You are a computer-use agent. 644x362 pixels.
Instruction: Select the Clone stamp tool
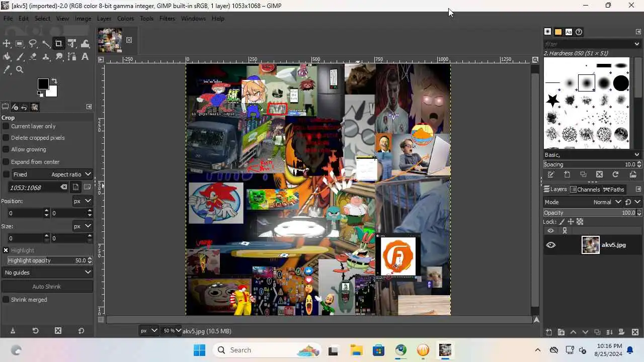point(46,57)
